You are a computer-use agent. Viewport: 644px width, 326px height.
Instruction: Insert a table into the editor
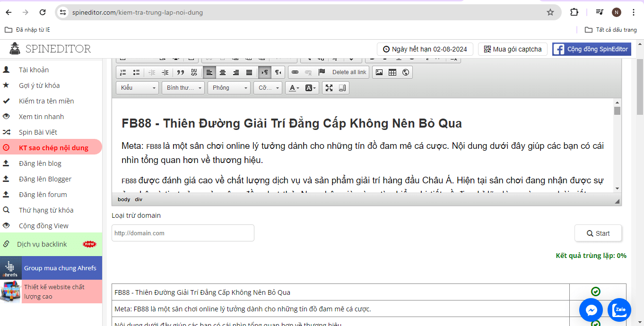point(392,72)
